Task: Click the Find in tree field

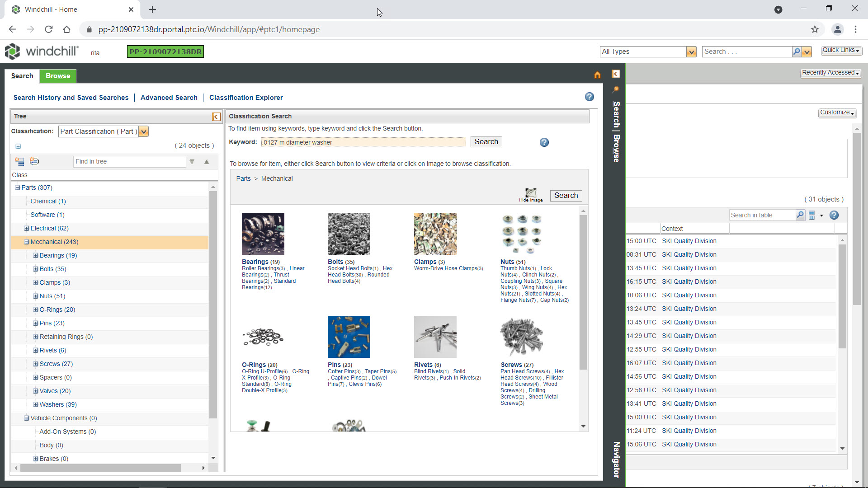Action: pyautogui.click(x=129, y=162)
